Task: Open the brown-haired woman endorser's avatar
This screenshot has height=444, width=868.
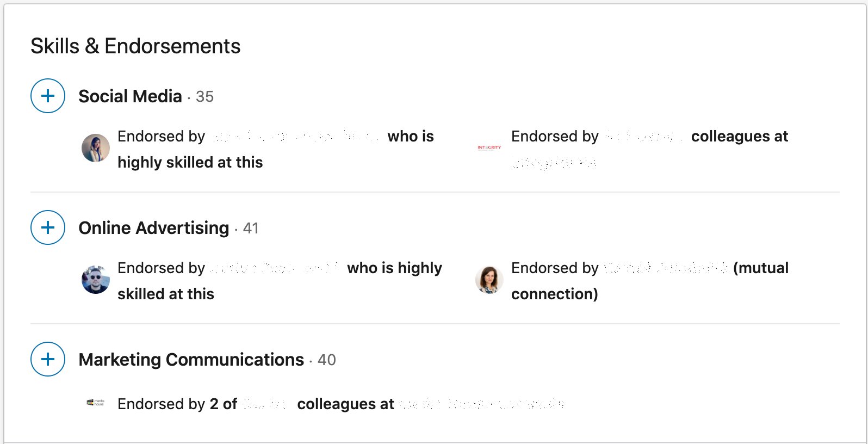Action: (489, 280)
